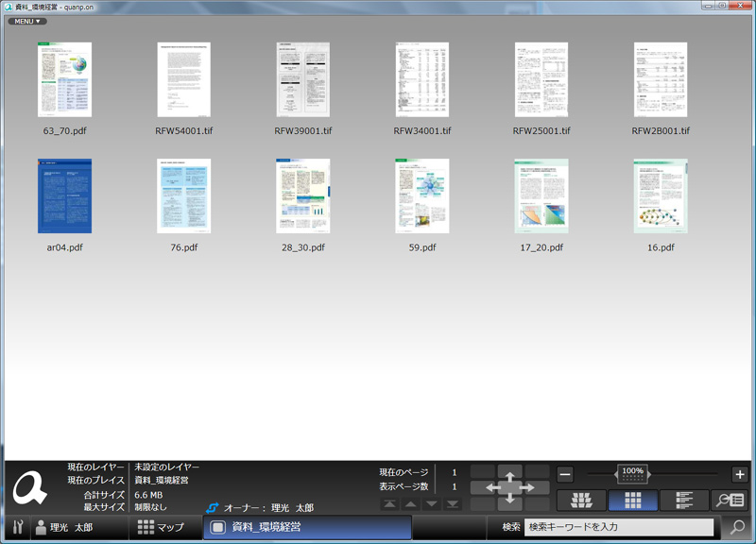Open the detailed search view icon
Image resolution: width=756 pixels, height=544 pixels.
click(730, 501)
